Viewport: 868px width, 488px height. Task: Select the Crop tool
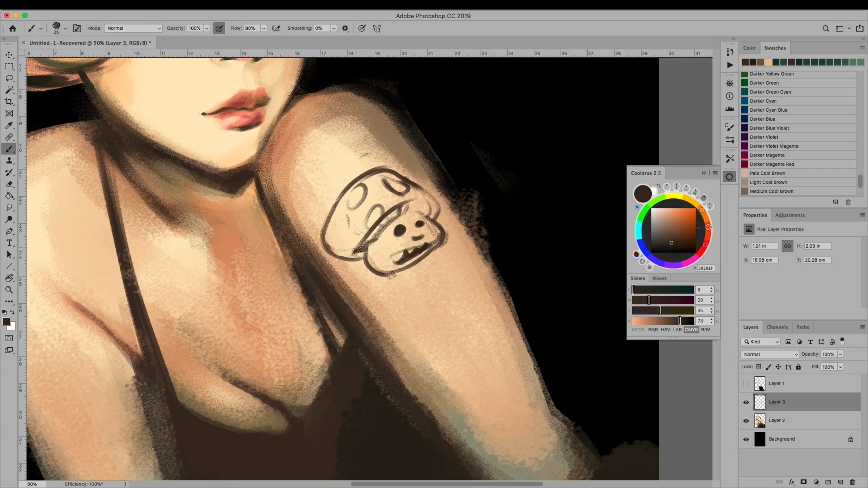pos(9,102)
